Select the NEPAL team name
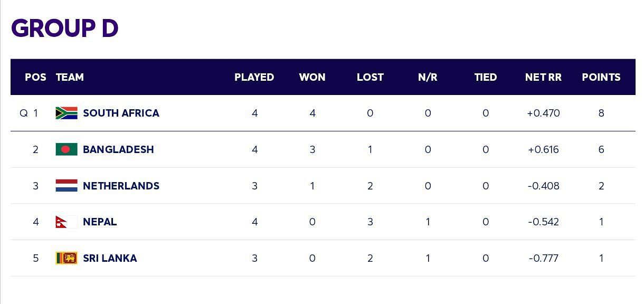This screenshot has height=304, width=644. coord(100,222)
